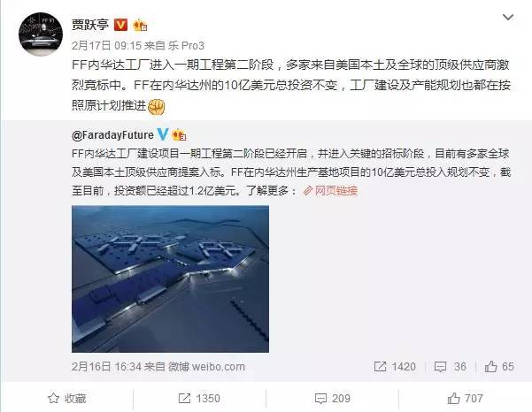Toggle 收藏 favorite star
532x412 pixels.
[x=67, y=398]
